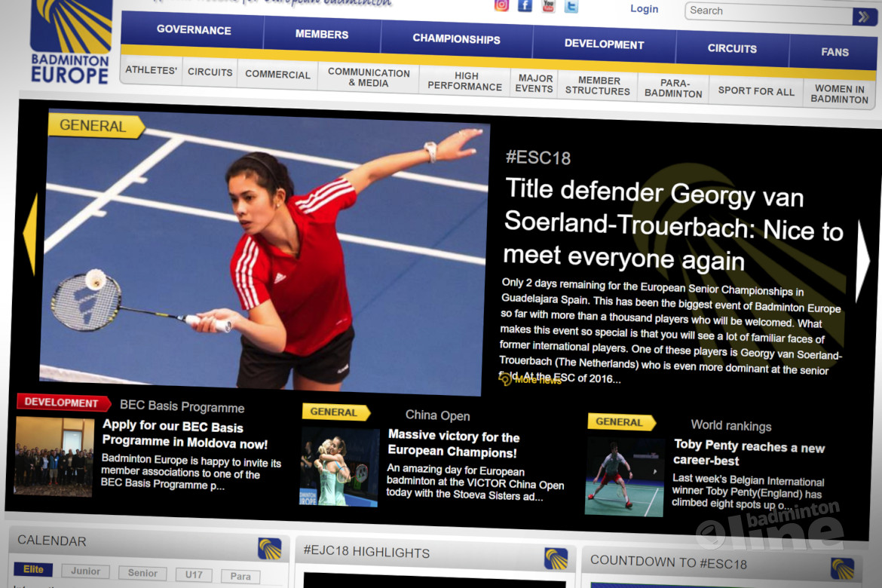Click the General tag on featured image
The image size is (882, 588).
tap(96, 125)
